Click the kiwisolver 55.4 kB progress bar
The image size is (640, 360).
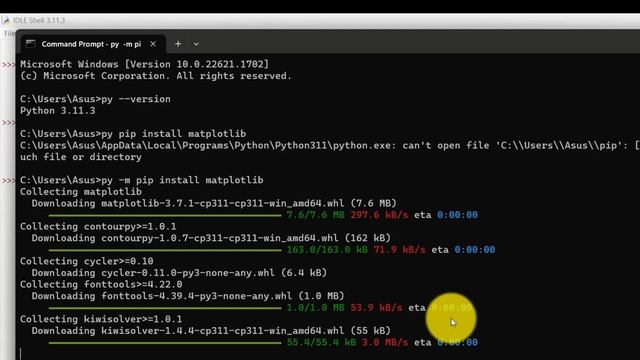click(165, 342)
